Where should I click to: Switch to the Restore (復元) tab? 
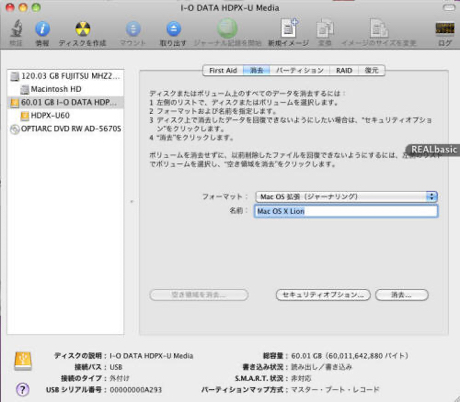click(371, 70)
